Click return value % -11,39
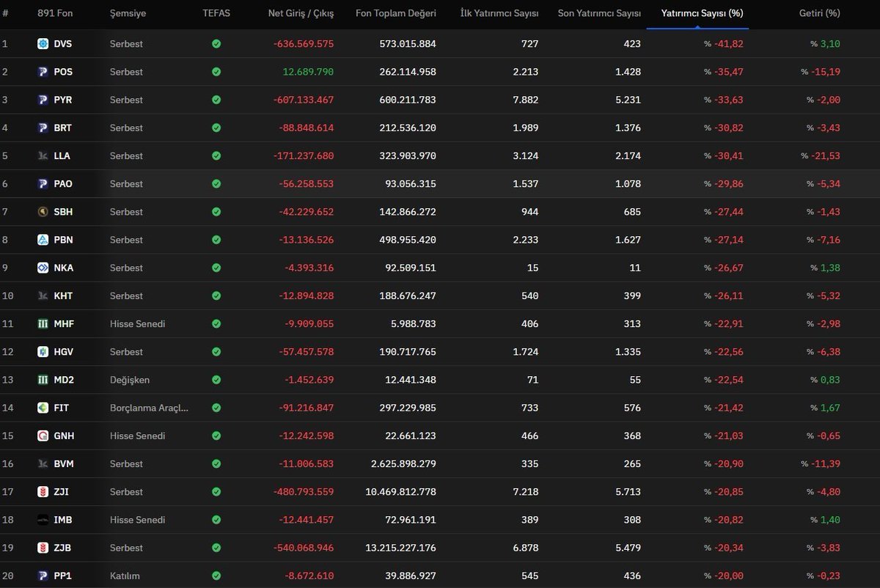Screen dimensions: 880x588 (821, 464)
